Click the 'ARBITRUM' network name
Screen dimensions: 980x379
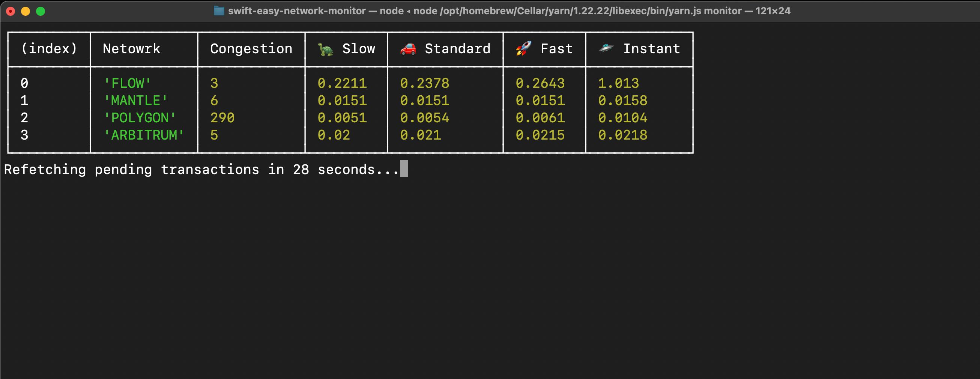[144, 135]
